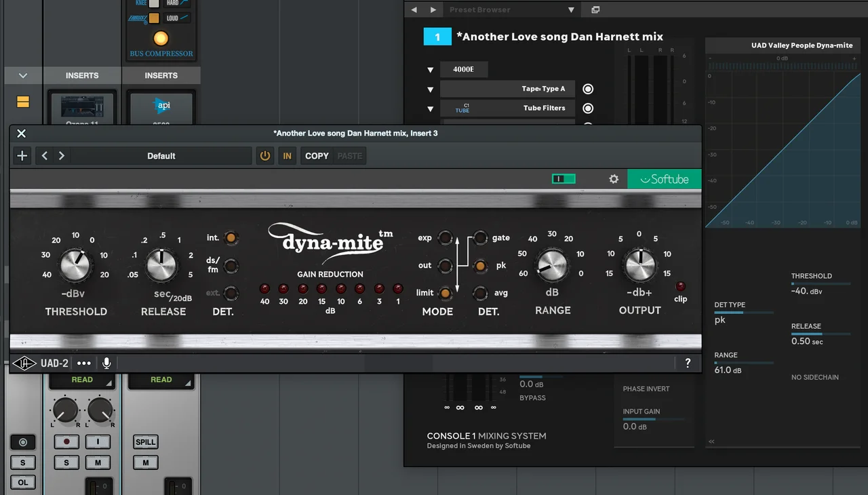Go to the next preset arrow
Viewport: 868px width, 495px height.
62,156
